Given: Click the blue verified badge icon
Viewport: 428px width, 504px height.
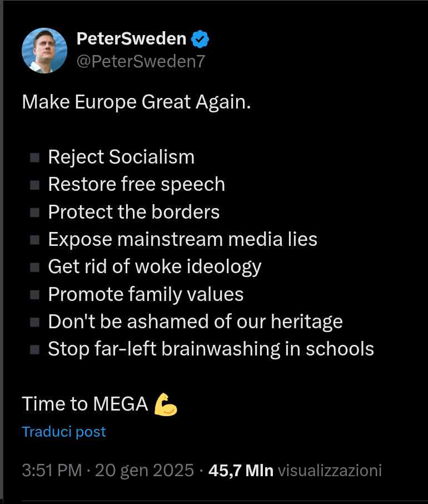Looking at the screenshot, I should [200, 38].
